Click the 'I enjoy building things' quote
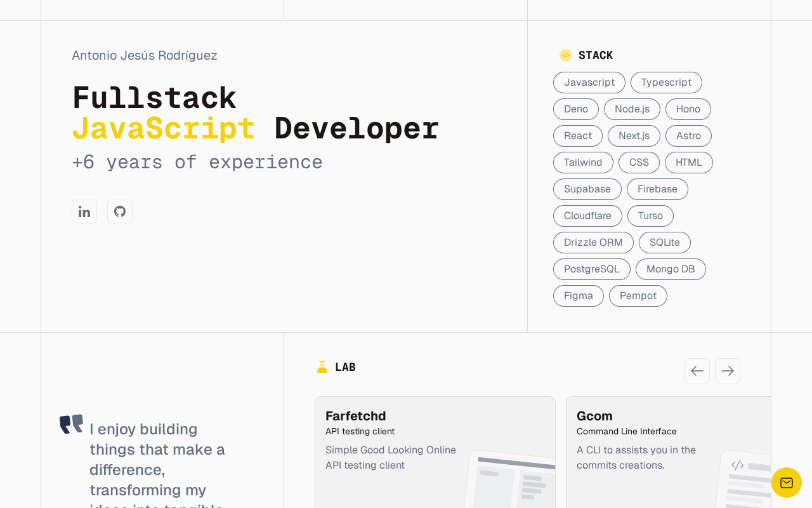Image resolution: width=812 pixels, height=508 pixels. [x=157, y=464]
